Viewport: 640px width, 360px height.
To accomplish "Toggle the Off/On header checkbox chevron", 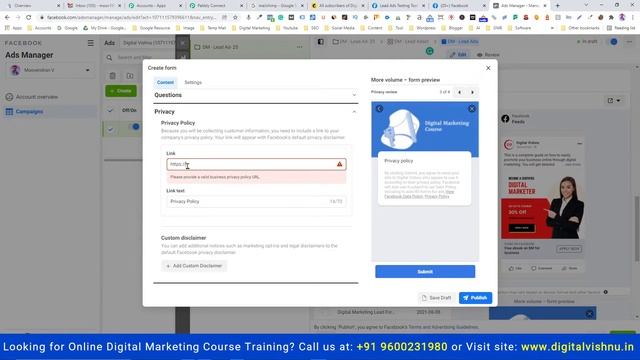I will tap(110, 110).
